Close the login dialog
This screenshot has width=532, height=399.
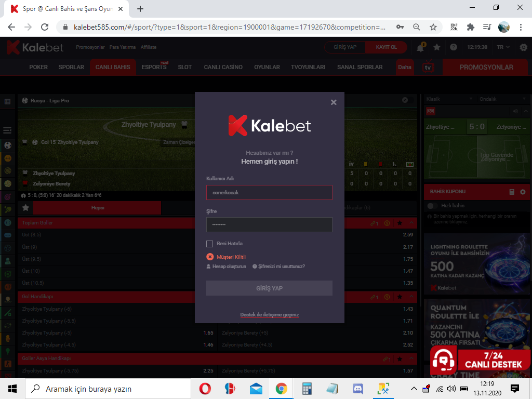334,102
